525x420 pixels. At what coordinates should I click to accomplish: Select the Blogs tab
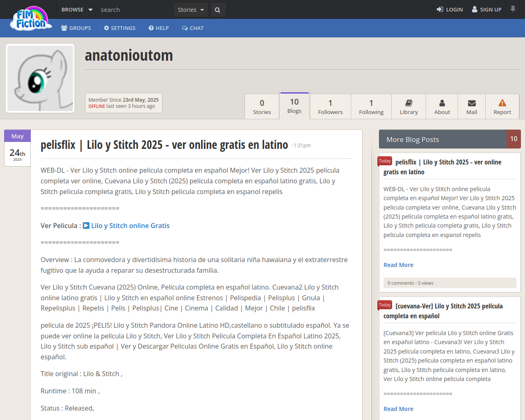(x=294, y=105)
